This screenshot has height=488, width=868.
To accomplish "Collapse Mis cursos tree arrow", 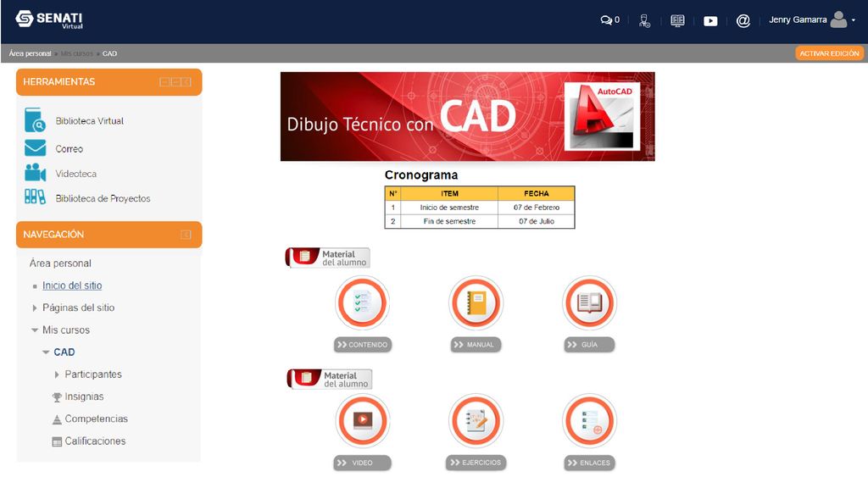I will [x=34, y=330].
